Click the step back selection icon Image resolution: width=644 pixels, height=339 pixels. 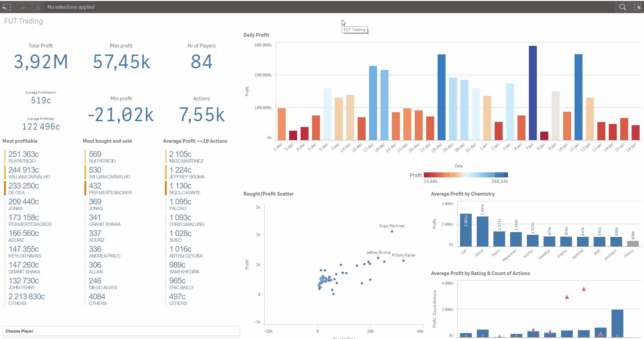[7, 7]
